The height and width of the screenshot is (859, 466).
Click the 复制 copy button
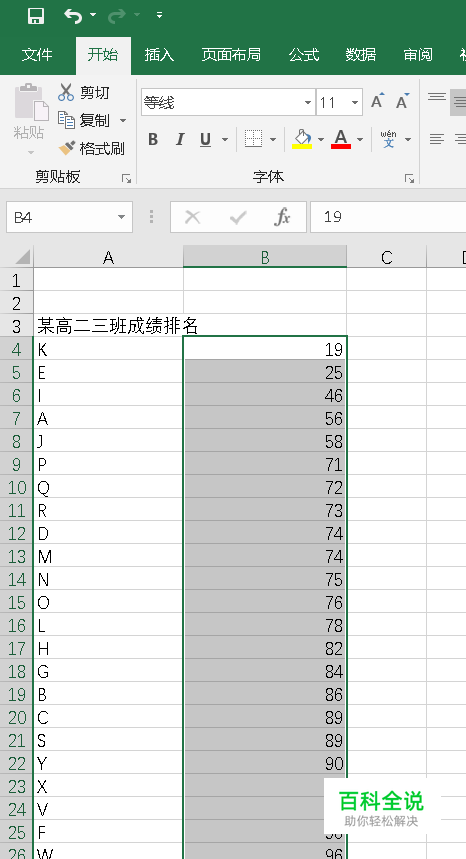[84, 120]
